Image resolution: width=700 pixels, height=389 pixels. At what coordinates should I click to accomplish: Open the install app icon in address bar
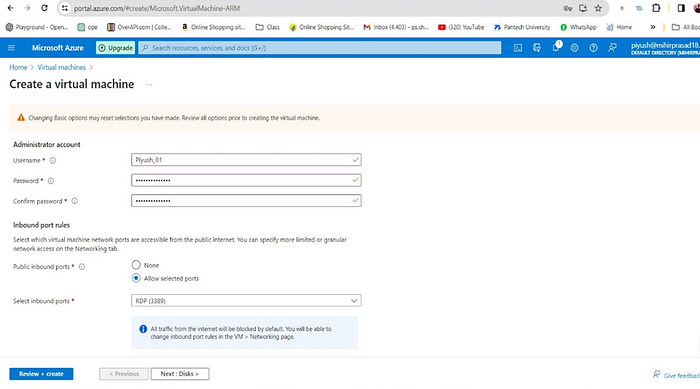pyautogui.click(x=583, y=8)
